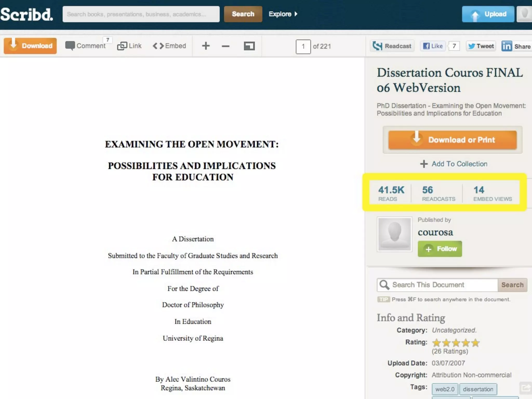Click the page number input box
The height and width of the screenshot is (399, 532).
point(303,46)
